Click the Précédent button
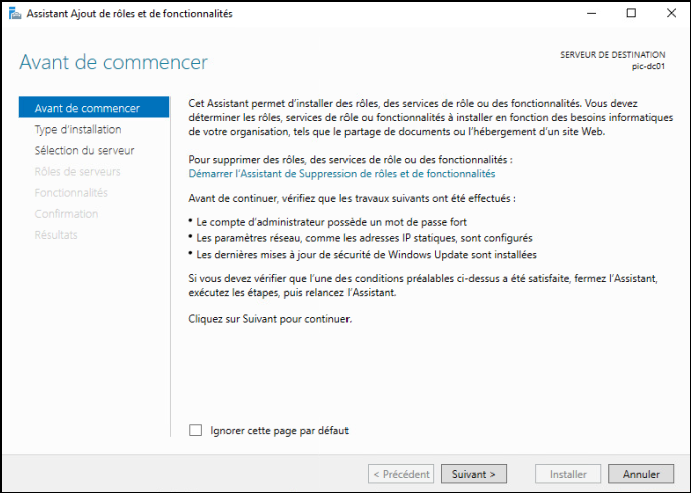 (401, 474)
